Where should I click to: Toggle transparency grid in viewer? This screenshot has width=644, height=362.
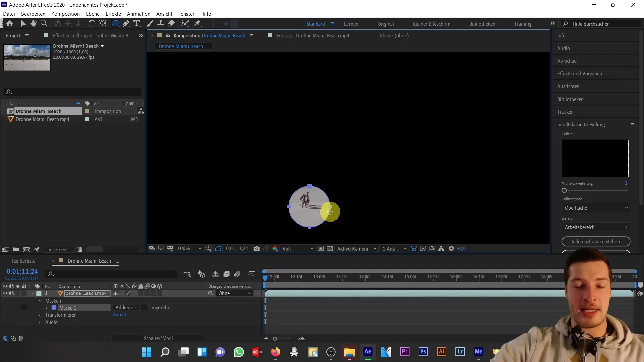330,248
